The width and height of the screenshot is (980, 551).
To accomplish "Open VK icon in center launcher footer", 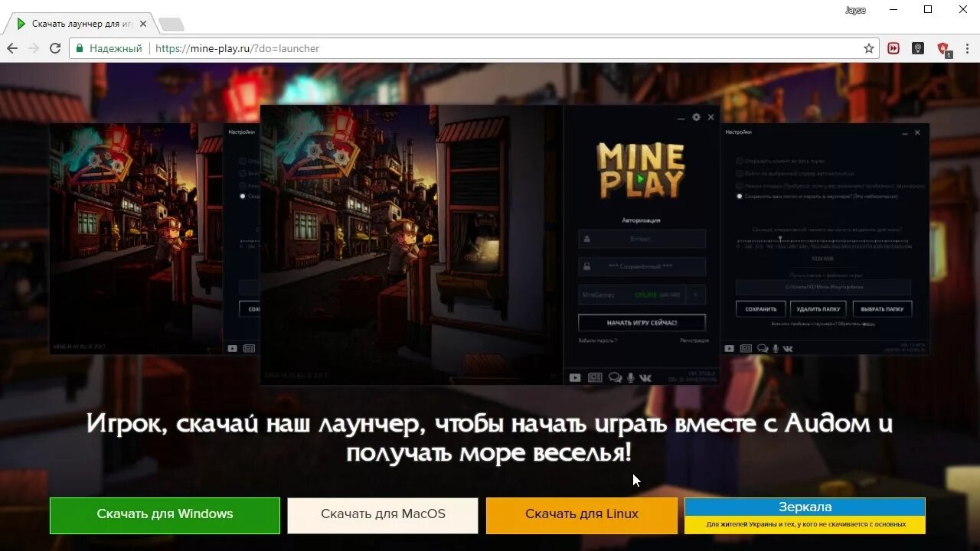I will pos(645,377).
